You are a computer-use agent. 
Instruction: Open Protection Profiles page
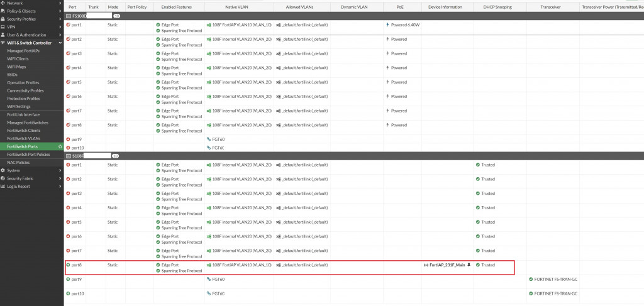pyautogui.click(x=23, y=99)
